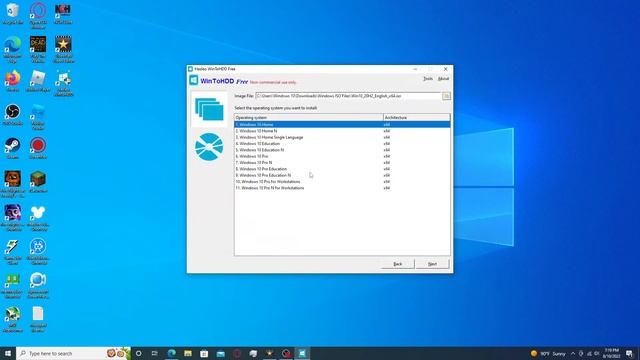Open the Mail app from the taskbar
Viewport: 640px width, 360px height.
220,353
